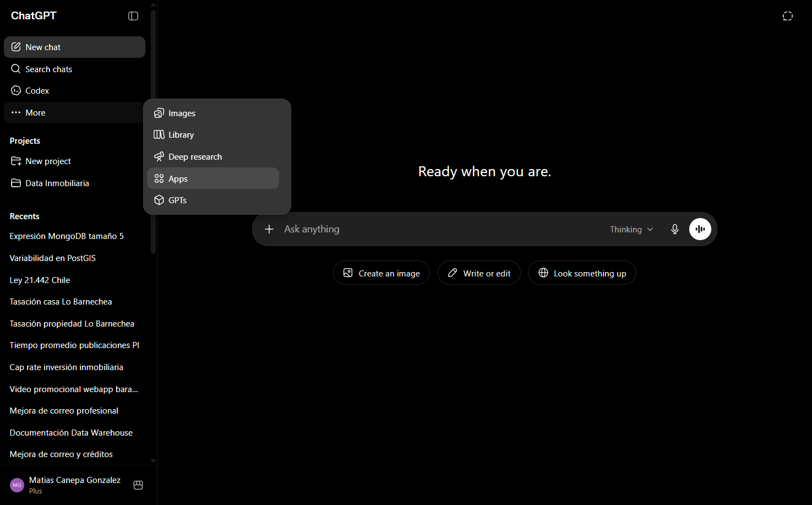This screenshot has height=505, width=812.
Task: Click the Recents section header
Action: pyautogui.click(x=24, y=216)
